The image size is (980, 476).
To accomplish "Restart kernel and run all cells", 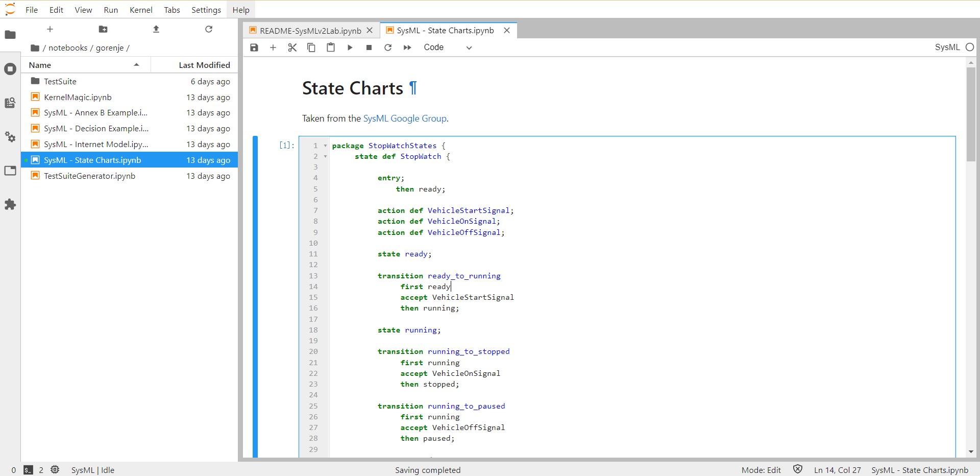I will click(x=407, y=47).
